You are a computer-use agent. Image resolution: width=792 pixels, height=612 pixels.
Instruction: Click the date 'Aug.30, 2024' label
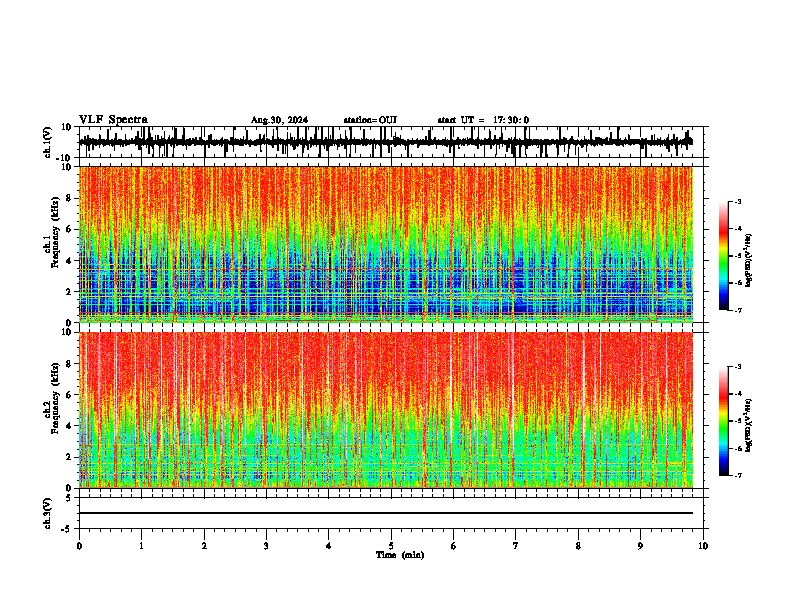pos(279,120)
